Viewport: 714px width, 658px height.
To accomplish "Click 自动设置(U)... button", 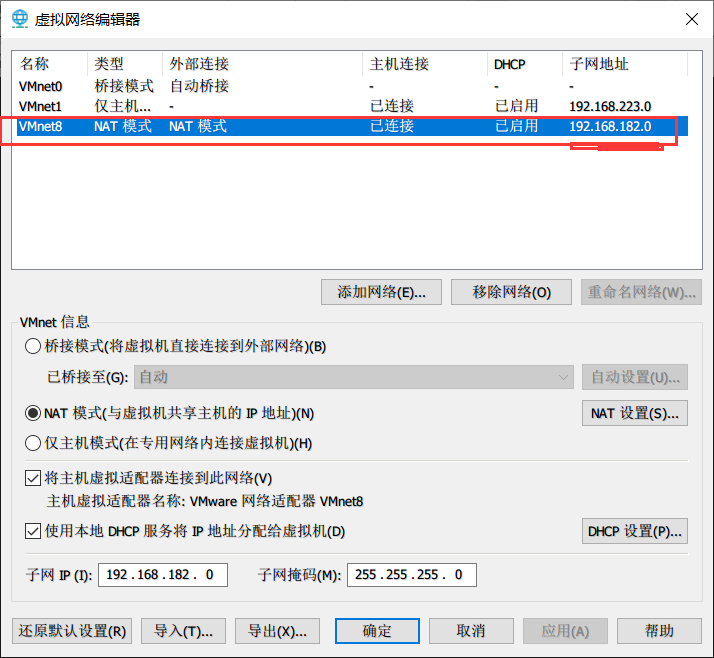I will coord(635,377).
